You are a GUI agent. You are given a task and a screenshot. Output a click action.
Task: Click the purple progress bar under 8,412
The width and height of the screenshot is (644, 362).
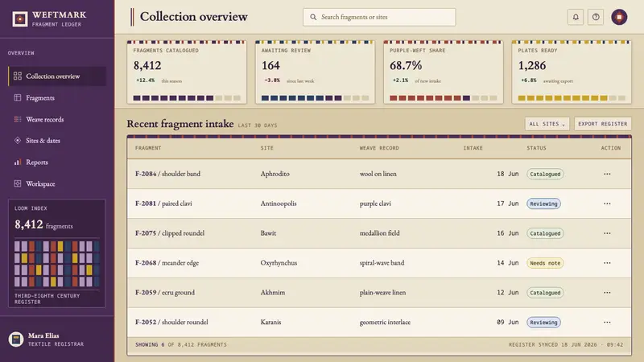click(x=187, y=98)
